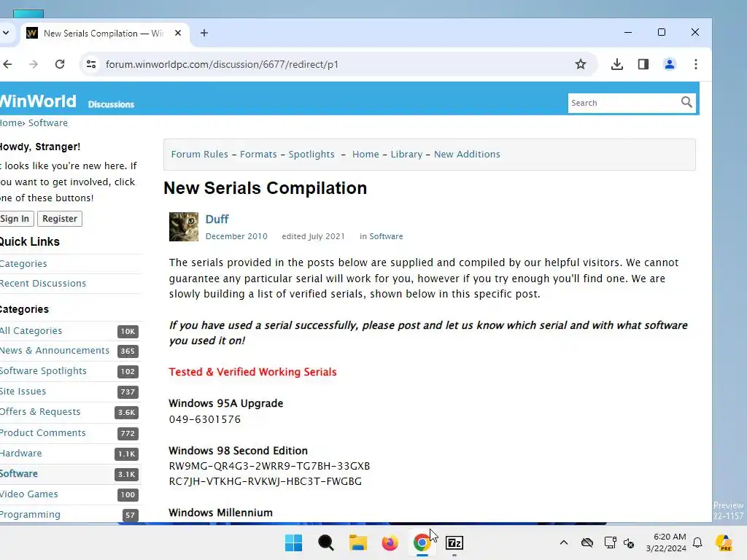
Task: Open the Home link in nav box
Action: pos(365,155)
